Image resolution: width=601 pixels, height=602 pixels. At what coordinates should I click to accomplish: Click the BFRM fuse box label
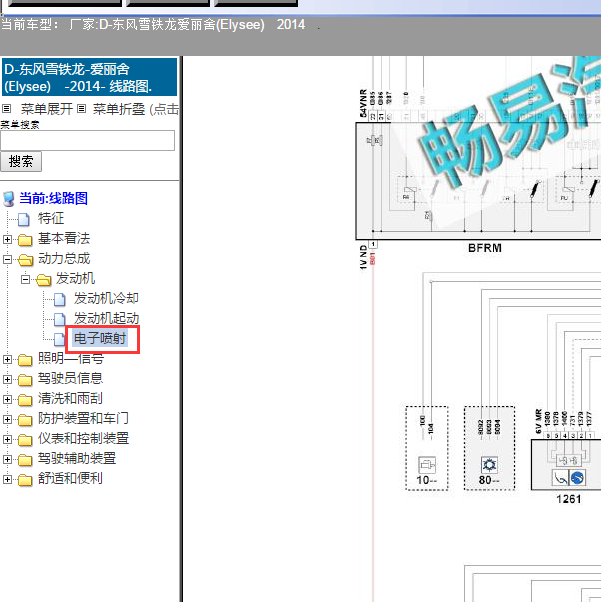(x=485, y=248)
